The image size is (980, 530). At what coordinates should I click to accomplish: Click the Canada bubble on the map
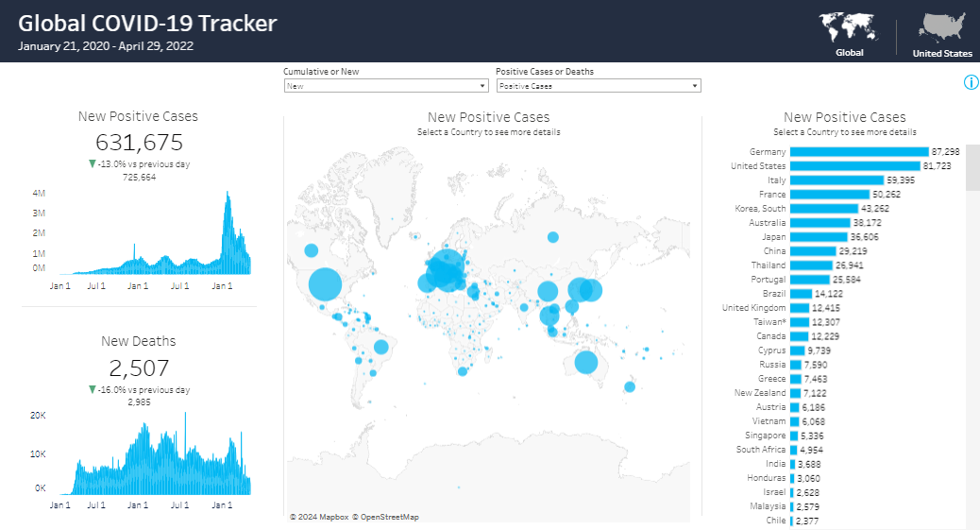[x=312, y=250]
